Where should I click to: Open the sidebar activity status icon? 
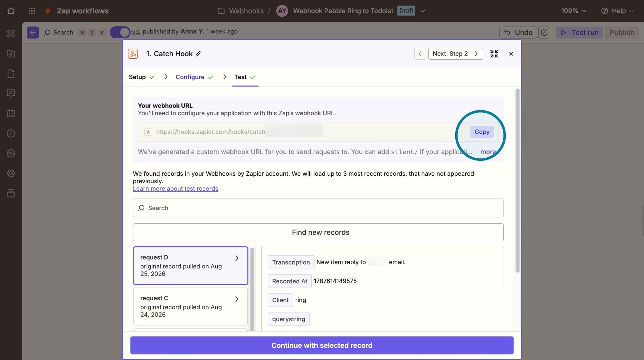tap(11, 153)
